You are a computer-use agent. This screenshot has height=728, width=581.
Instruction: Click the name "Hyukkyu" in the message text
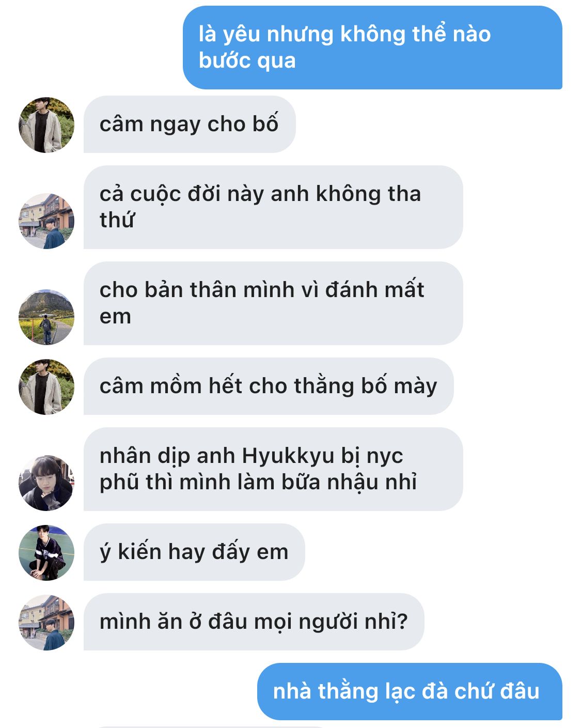coord(288,456)
